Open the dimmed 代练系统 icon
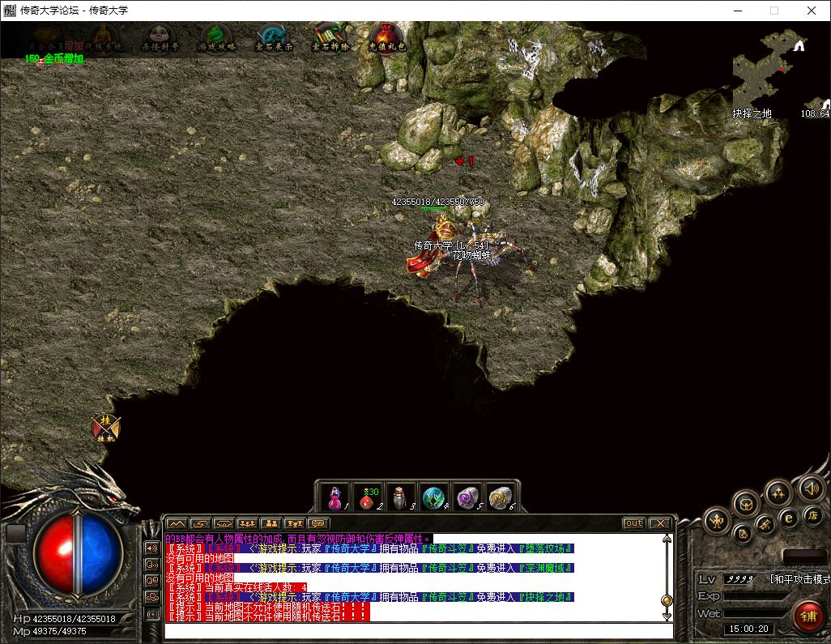The width and height of the screenshot is (831, 644). coord(104,39)
